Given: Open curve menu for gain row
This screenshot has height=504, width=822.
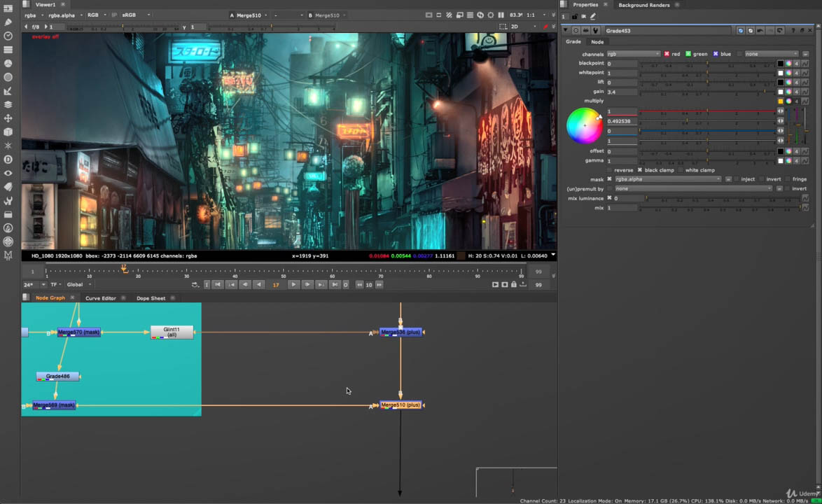Looking at the screenshot, I should click(x=805, y=92).
